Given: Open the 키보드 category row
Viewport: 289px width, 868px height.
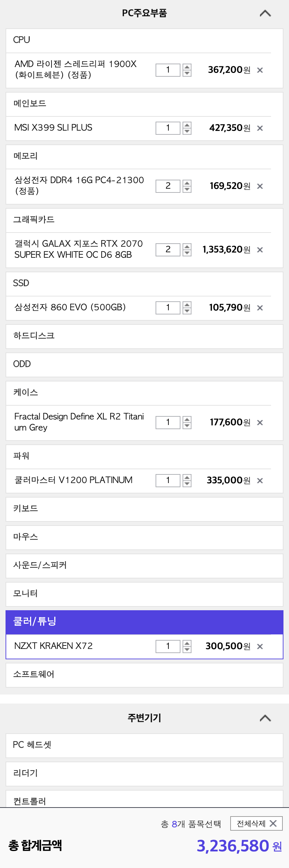Looking at the screenshot, I should point(144,509).
